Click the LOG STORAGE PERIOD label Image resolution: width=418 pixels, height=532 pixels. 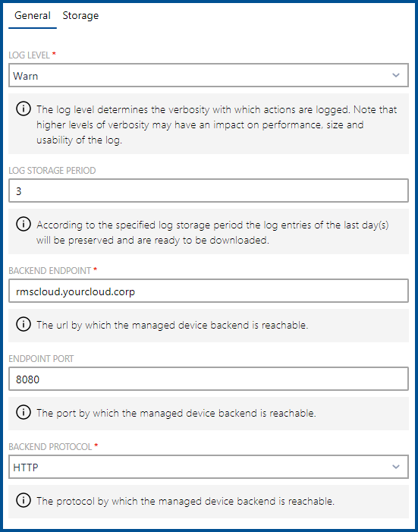tap(52, 170)
